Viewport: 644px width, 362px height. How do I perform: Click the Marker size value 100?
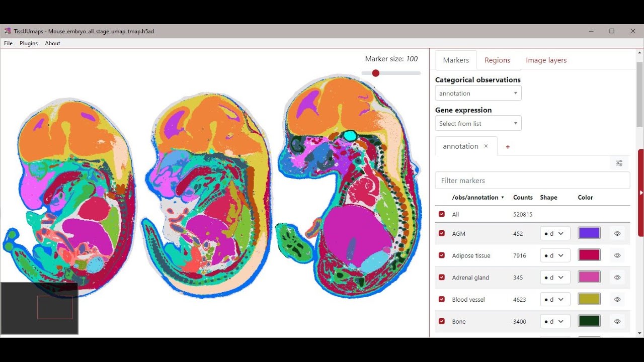[x=412, y=59]
